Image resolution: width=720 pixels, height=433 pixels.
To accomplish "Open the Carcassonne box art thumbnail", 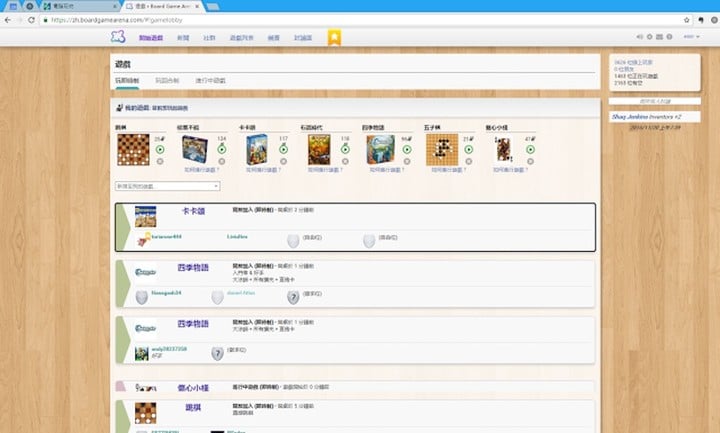I will pyautogui.click(x=257, y=150).
